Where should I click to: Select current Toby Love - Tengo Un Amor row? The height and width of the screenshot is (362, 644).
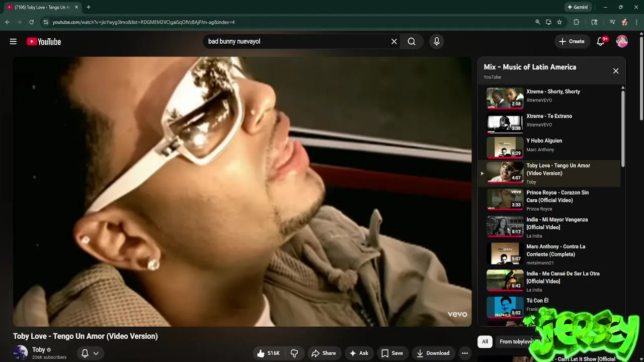[549, 173]
